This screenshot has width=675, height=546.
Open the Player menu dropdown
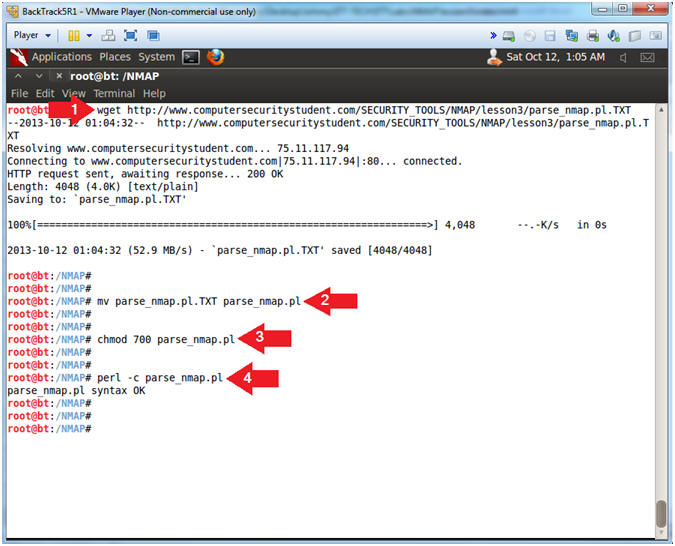pos(32,35)
